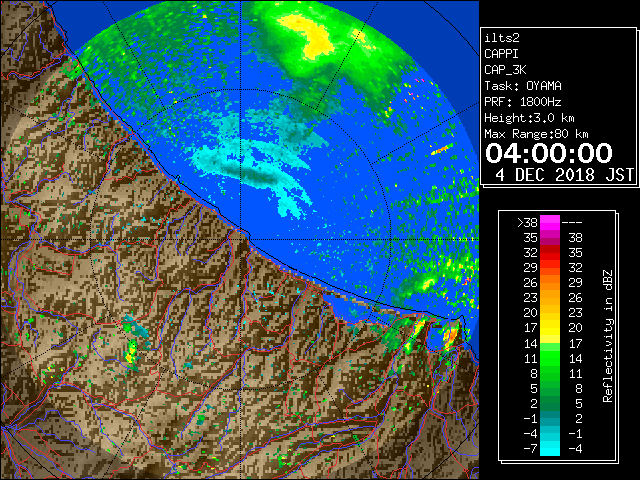Click the 04:00:00 timestamp
640x480 pixels.
point(549,153)
